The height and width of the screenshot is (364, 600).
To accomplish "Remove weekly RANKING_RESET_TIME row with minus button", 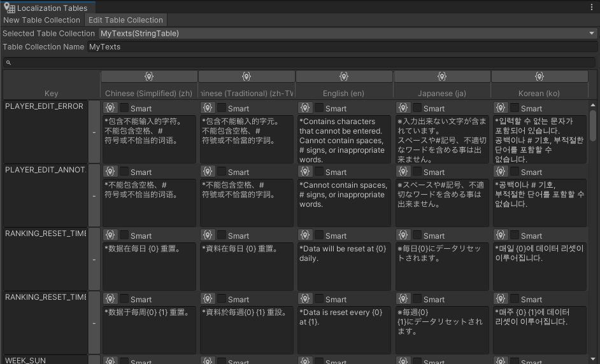I will [x=94, y=323].
